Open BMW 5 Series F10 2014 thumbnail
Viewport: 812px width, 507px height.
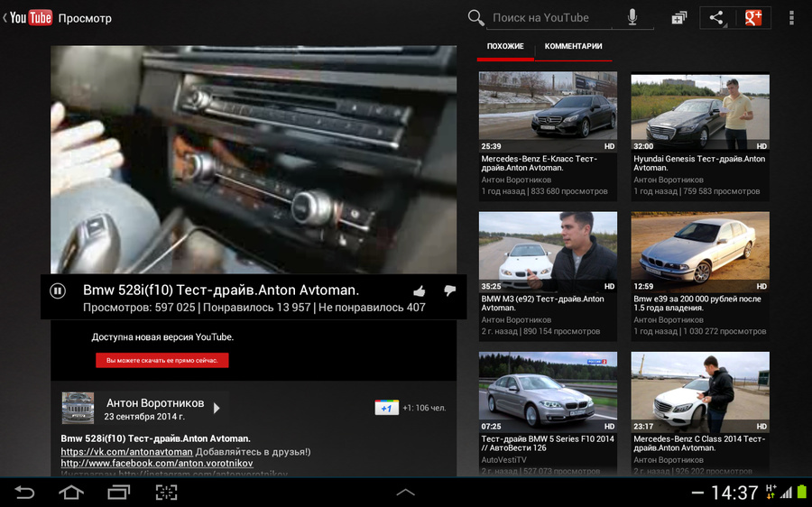[x=548, y=392]
